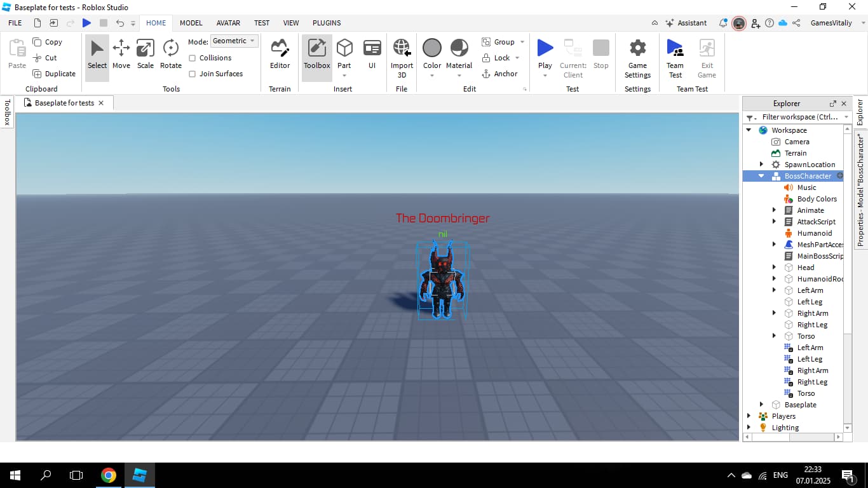Expand the Baseplate tree node
868x488 pixels.
(x=761, y=405)
